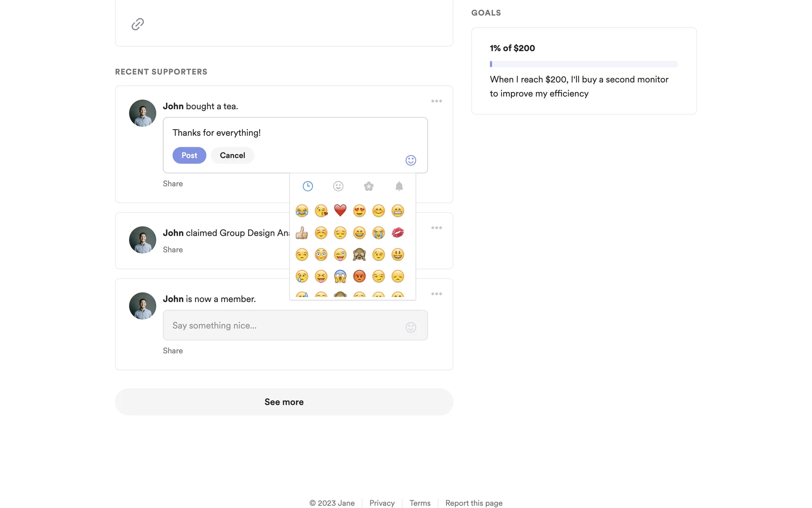Insert the screaming face emoji

pos(340,276)
